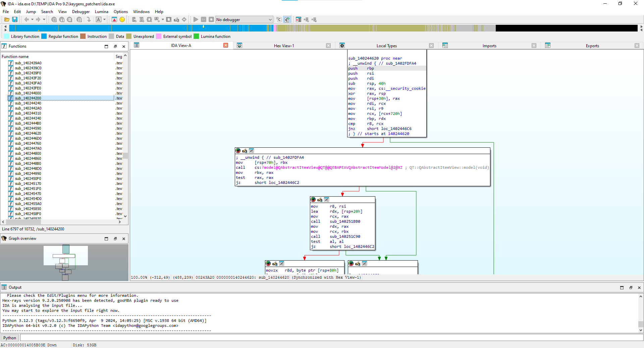This screenshot has width=644, height=348.
Task: Close the IDA View-A tab
Action: pyautogui.click(x=226, y=46)
